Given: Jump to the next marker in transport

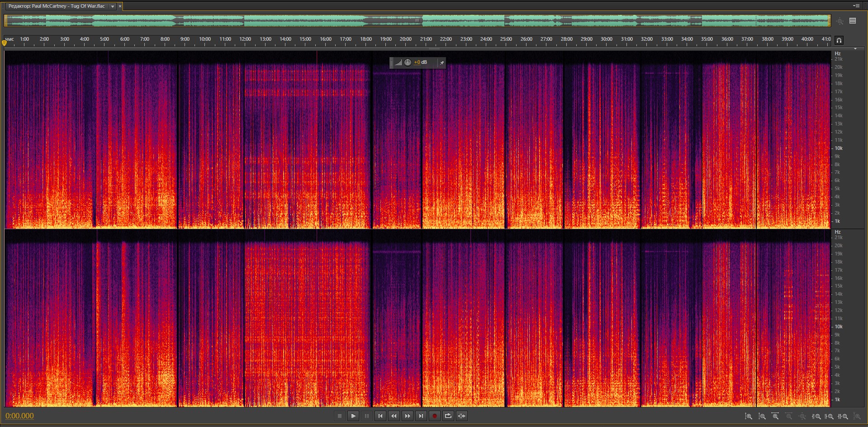Looking at the screenshot, I should 421,416.
